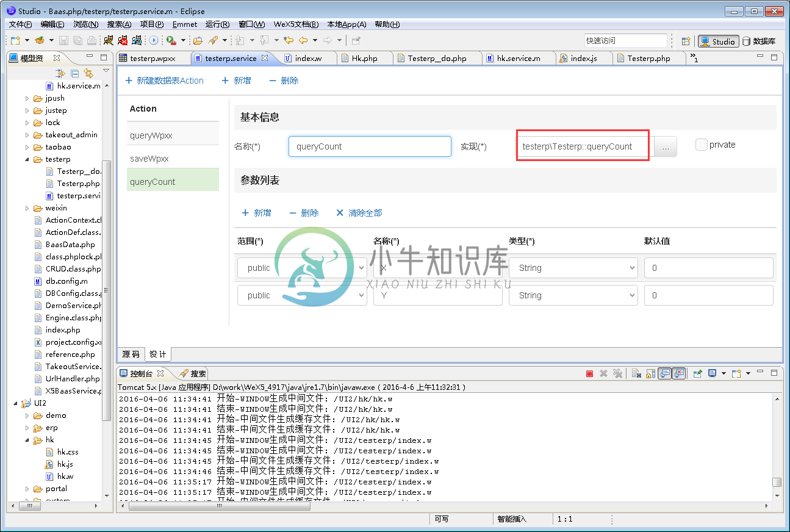Select the saveWpxx action
The width and height of the screenshot is (790, 532).
pyautogui.click(x=173, y=159)
